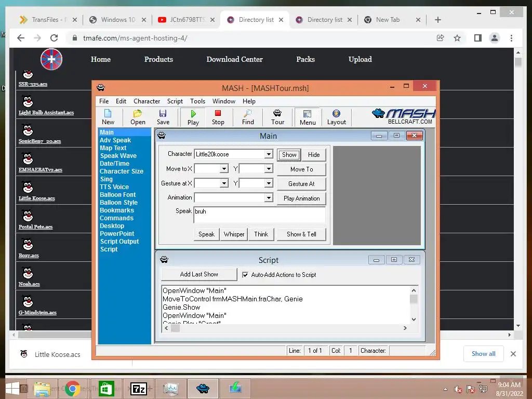
Task: Toggle the Menu toolbar button
Action: coord(308,117)
